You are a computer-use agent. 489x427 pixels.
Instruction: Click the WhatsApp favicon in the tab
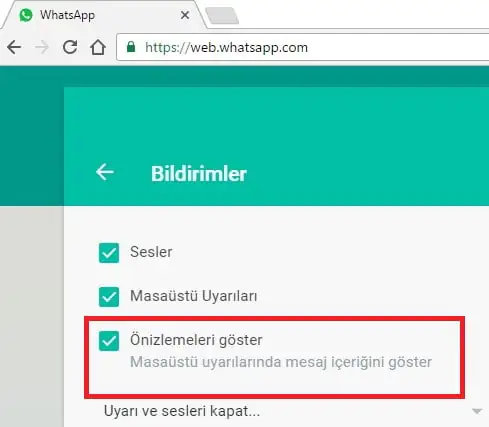coord(26,15)
